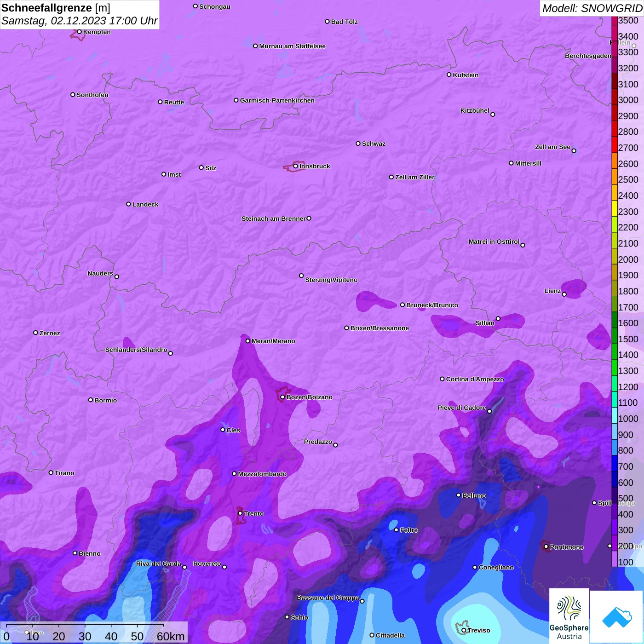Select the green 1500 legend color swatch
This screenshot has width=644, height=644.
615,336
